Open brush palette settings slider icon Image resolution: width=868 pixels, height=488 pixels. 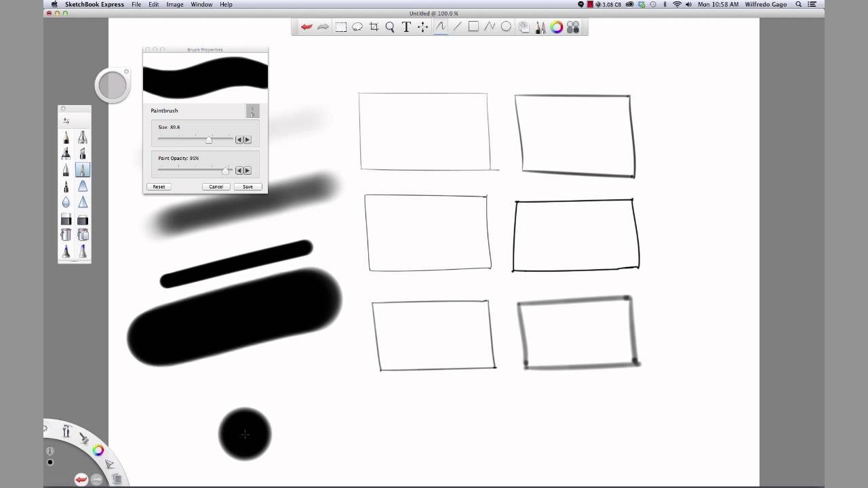(x=66, y=121)
